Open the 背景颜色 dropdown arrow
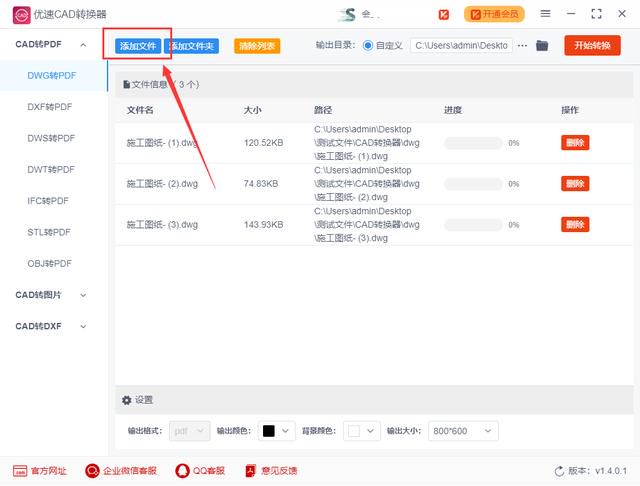This screenshot has width=640, height=486. coord(370,431)
